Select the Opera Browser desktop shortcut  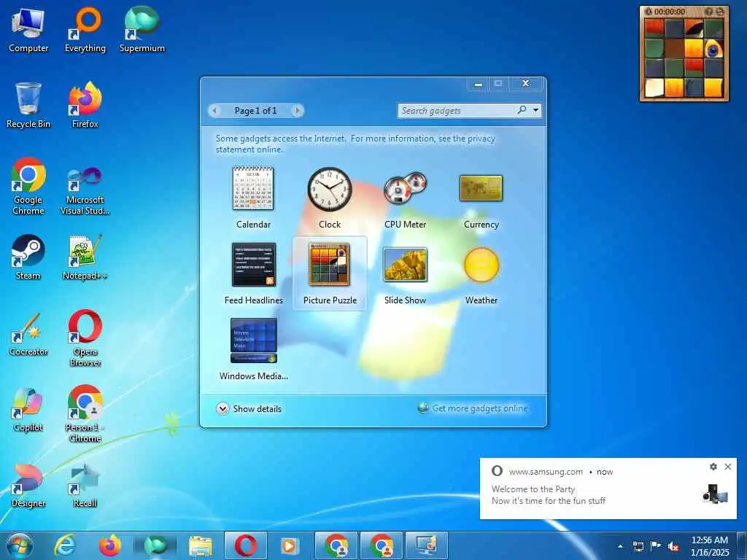pyautogui.click(x=85, y=338)
